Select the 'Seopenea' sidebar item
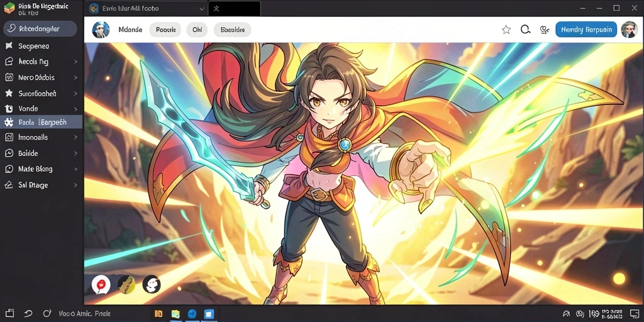Image resolution: width=644 pixels, height=322 pixels. [42, 46]
